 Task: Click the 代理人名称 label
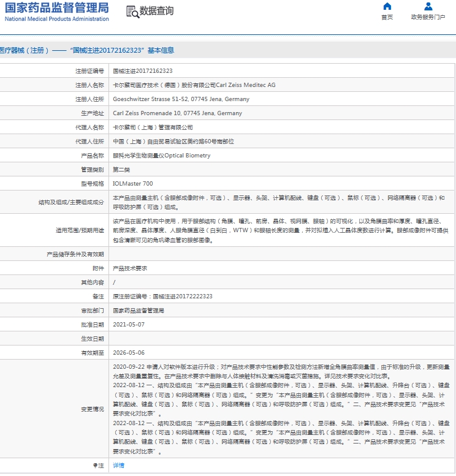pyautogui.click(x=89, y=127)
